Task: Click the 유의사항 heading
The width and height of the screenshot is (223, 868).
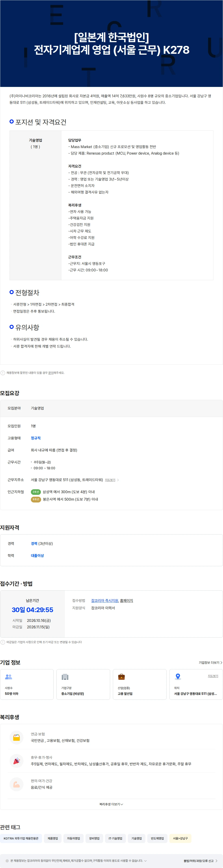Action: click(x=27, y=327)
